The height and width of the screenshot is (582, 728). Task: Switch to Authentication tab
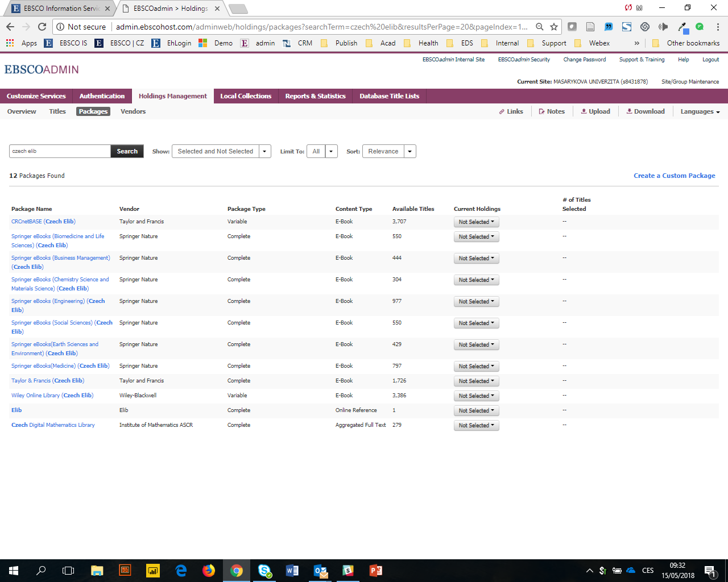pyautogui.click(x=102, y=96)
